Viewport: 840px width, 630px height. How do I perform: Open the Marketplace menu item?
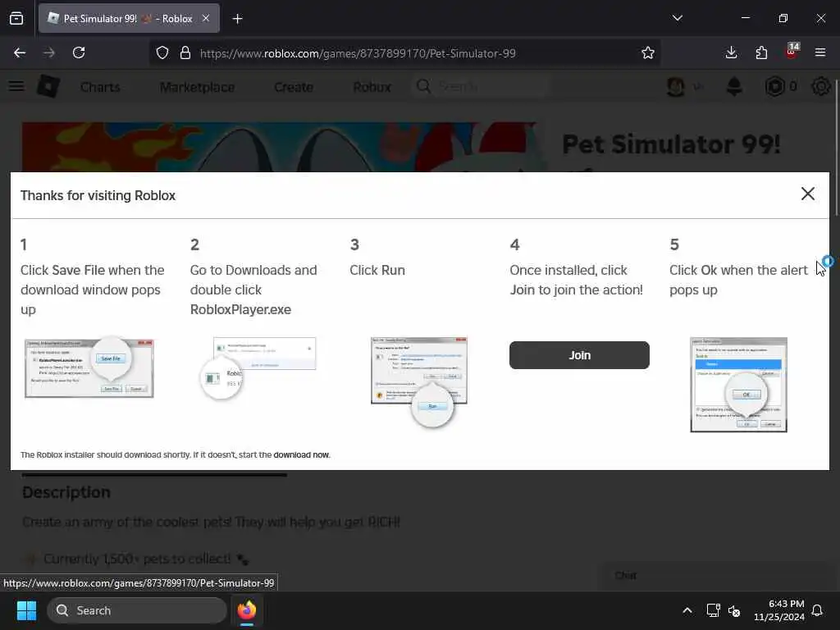(x=197, y=87)
